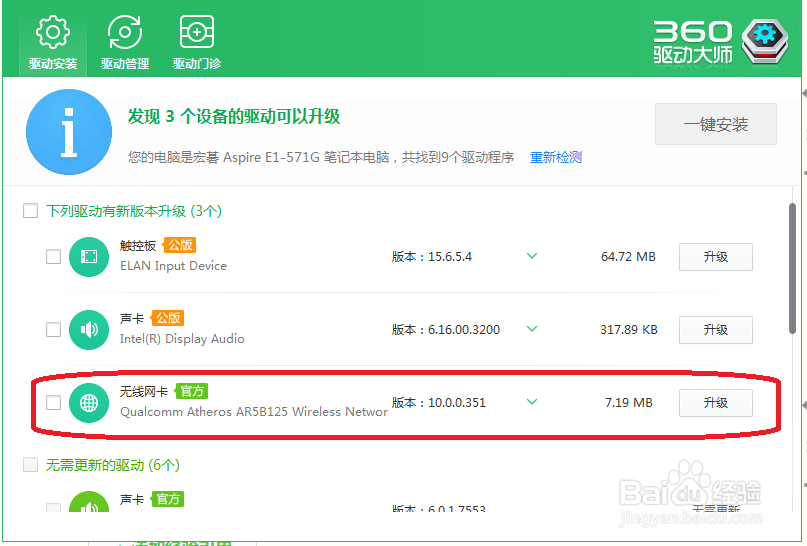
Task: Click the 触控板 touchpad device icon
Action: pos(89,257)
